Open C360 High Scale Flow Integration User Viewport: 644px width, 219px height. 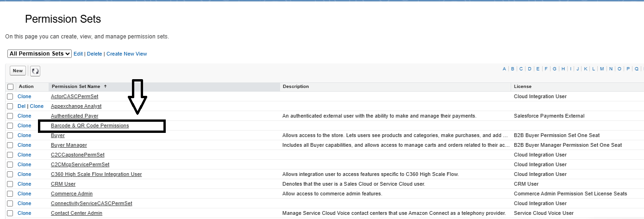(96, 174)
